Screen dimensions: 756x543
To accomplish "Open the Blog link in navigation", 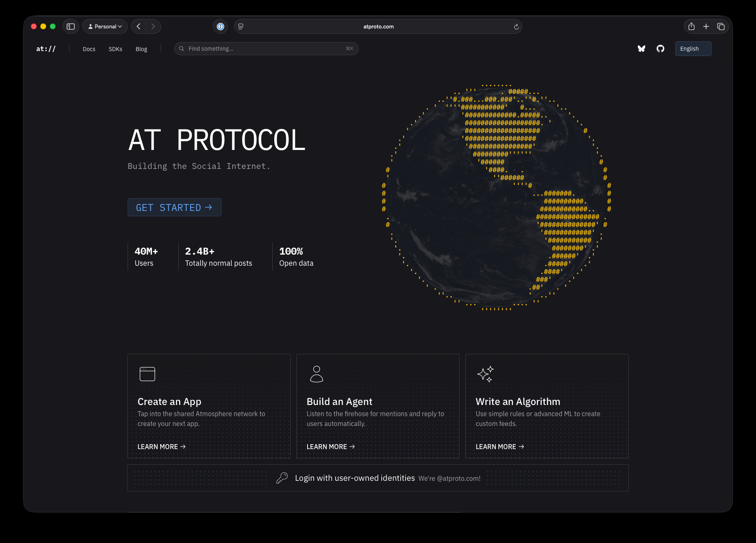I will [x=141, y=49].
